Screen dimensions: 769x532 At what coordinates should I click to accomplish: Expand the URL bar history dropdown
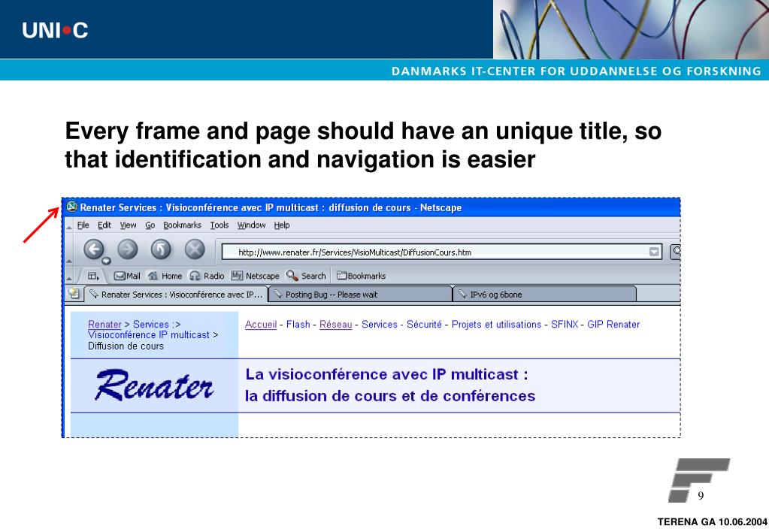[x=654, y=252]
